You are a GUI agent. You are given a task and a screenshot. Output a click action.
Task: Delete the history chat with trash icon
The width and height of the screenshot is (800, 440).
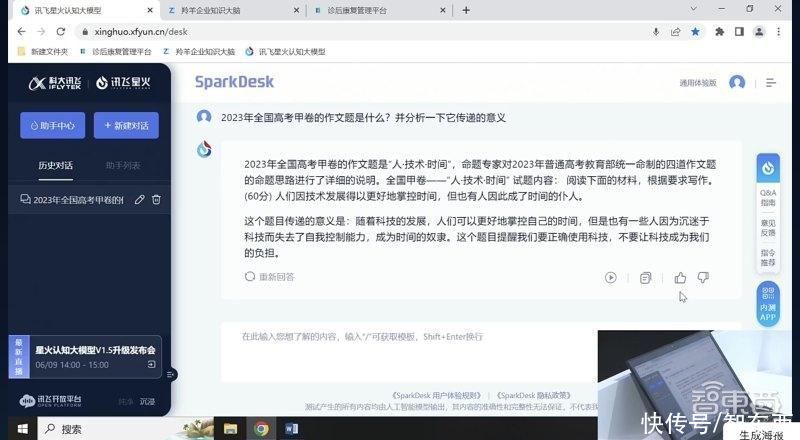[x=157, y=200]
